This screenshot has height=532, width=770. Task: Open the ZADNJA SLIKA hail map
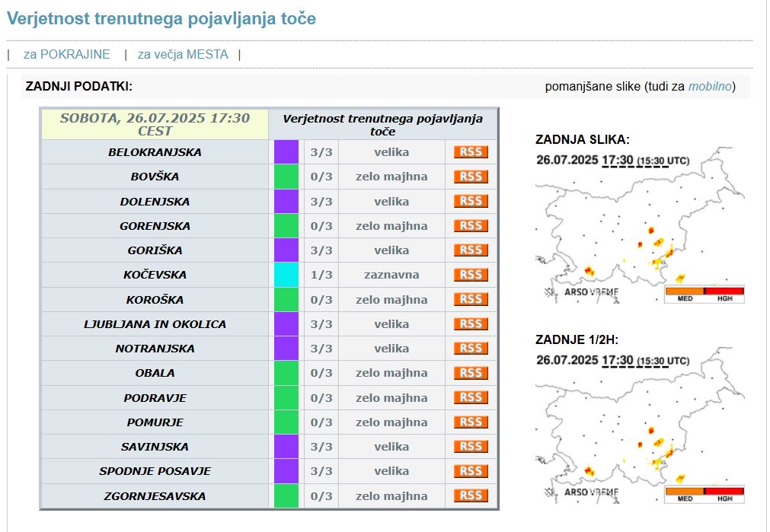point(640,236)
